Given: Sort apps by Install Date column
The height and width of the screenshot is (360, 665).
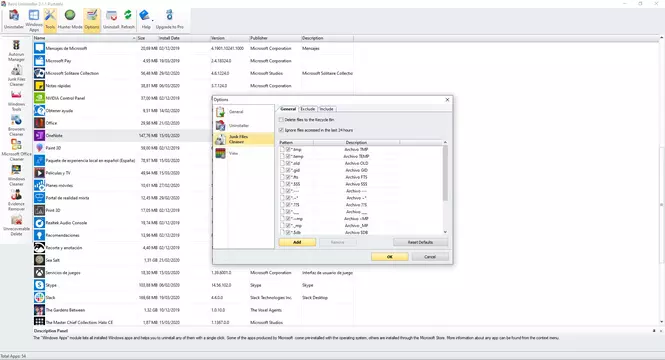Looking at the screenshot, I should coord(184,38).
